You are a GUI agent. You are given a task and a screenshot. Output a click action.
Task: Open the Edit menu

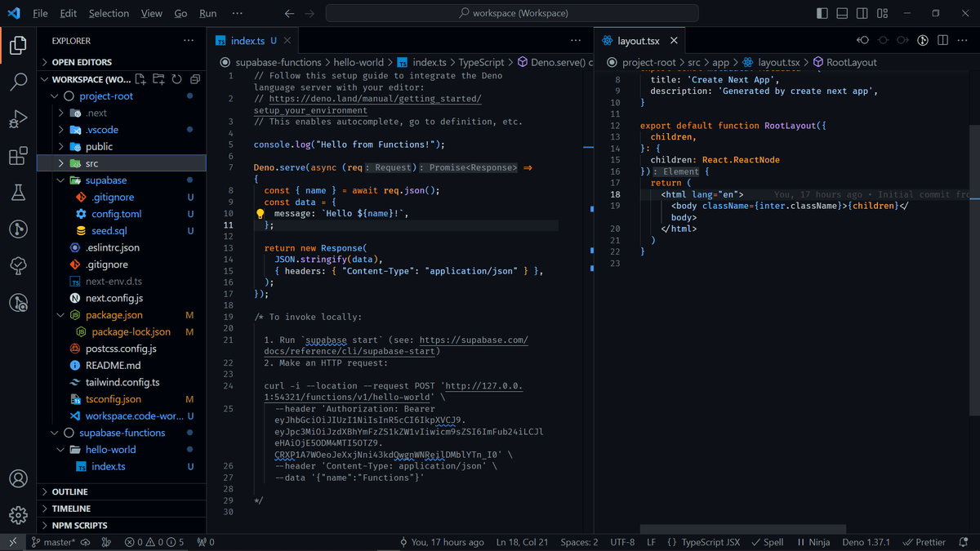[x=69, y=13]
